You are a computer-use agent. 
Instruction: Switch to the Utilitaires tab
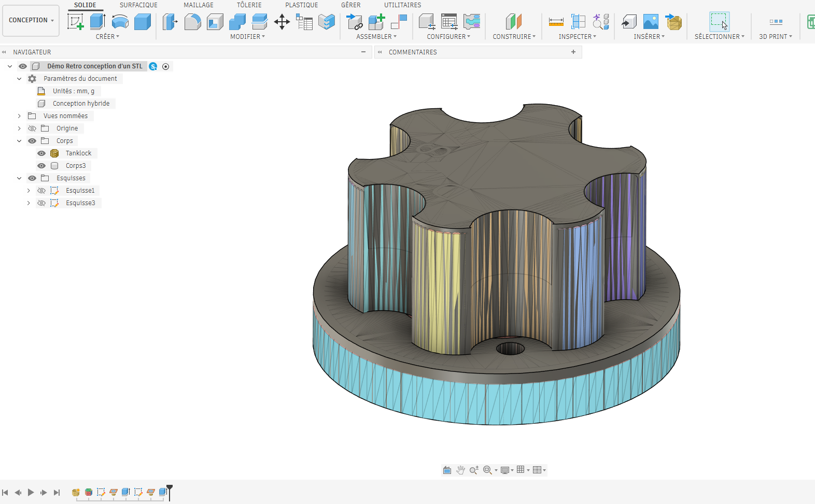point(403,5)
